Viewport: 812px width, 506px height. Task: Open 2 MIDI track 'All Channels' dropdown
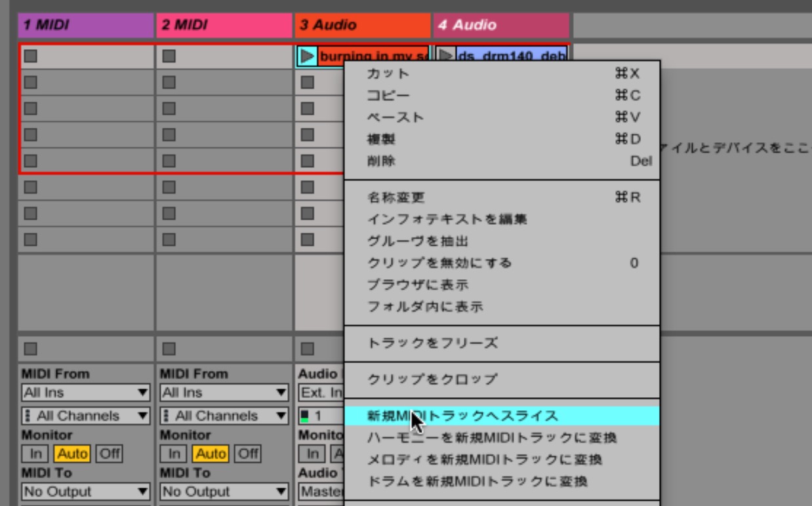224,416
